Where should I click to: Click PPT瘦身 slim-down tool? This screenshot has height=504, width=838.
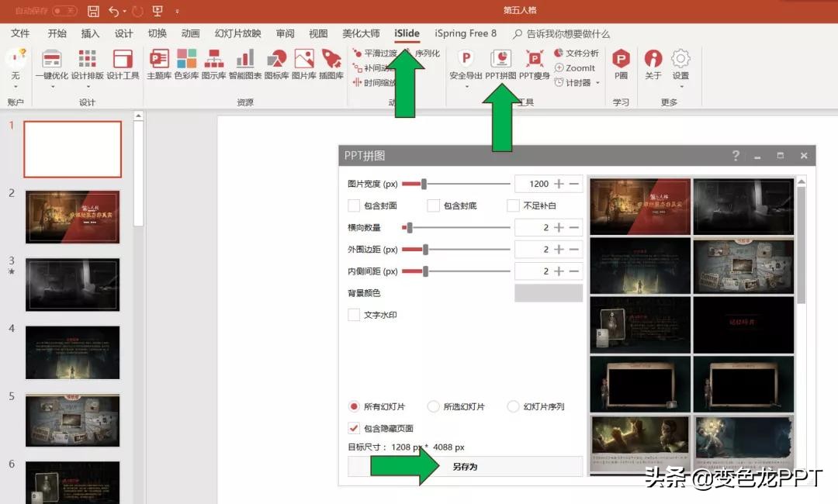click(x=535, y=64)
